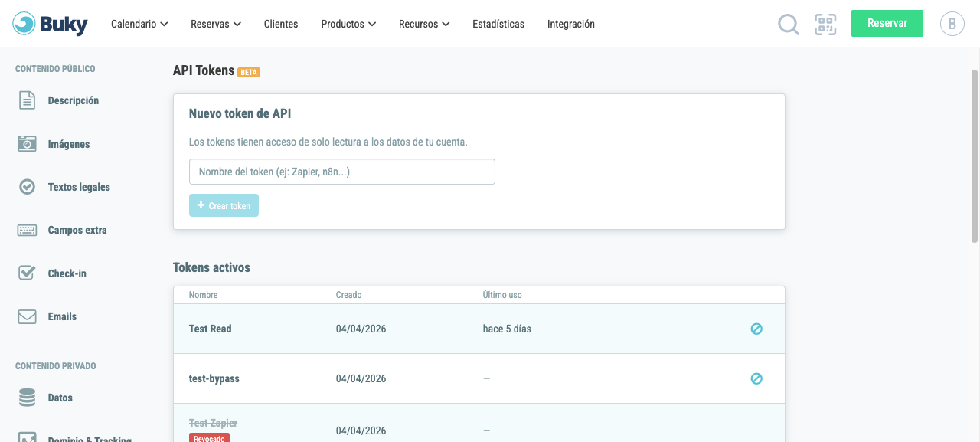Select the test-bypass token name
Screen dimensions: 980x442
[x=214, y=378]
